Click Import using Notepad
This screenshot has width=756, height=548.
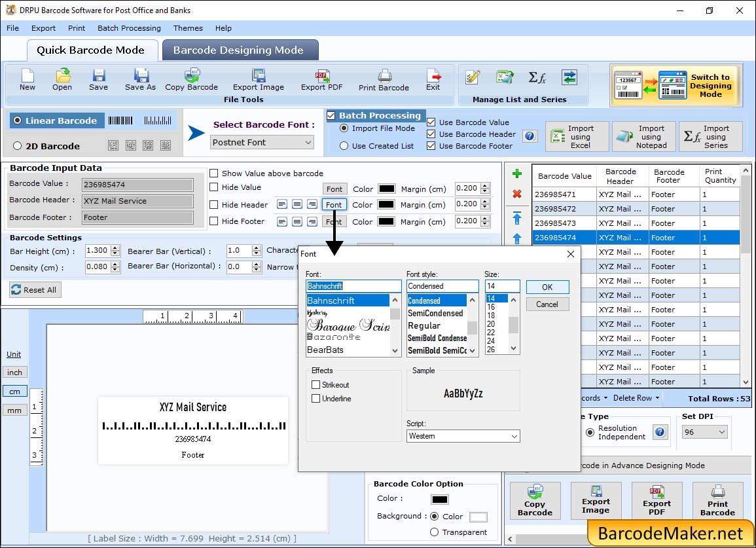coord(643,137)
